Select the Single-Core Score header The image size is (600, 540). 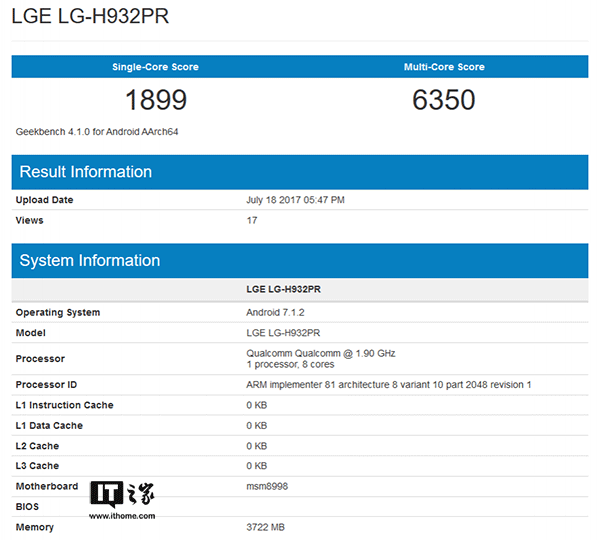(155, 67)
